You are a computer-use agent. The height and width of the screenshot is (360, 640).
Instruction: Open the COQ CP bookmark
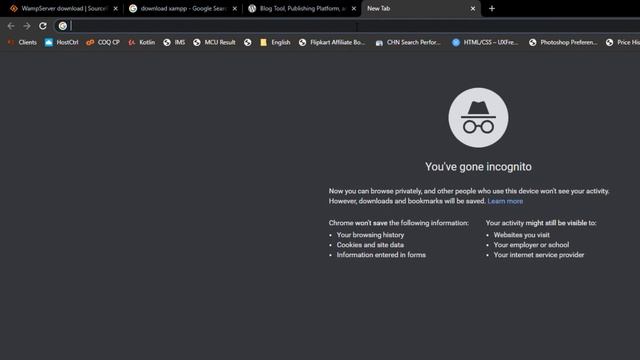tap(103, 42)
